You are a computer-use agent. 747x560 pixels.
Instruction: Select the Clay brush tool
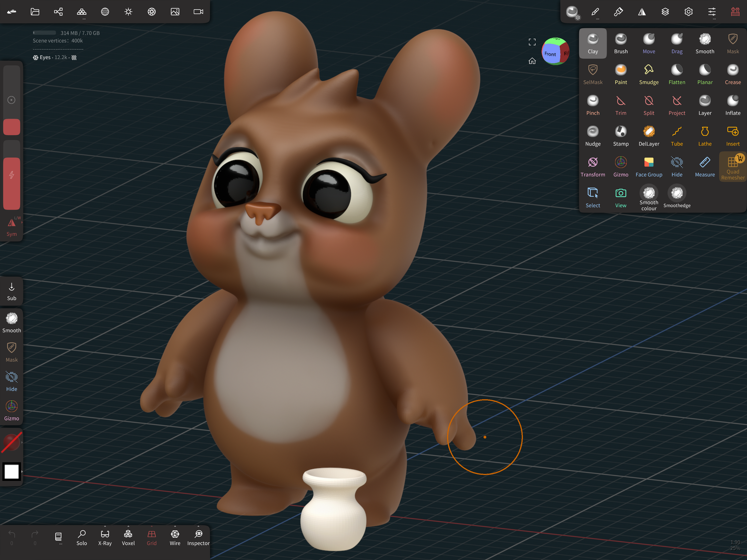tap(593, 43)
